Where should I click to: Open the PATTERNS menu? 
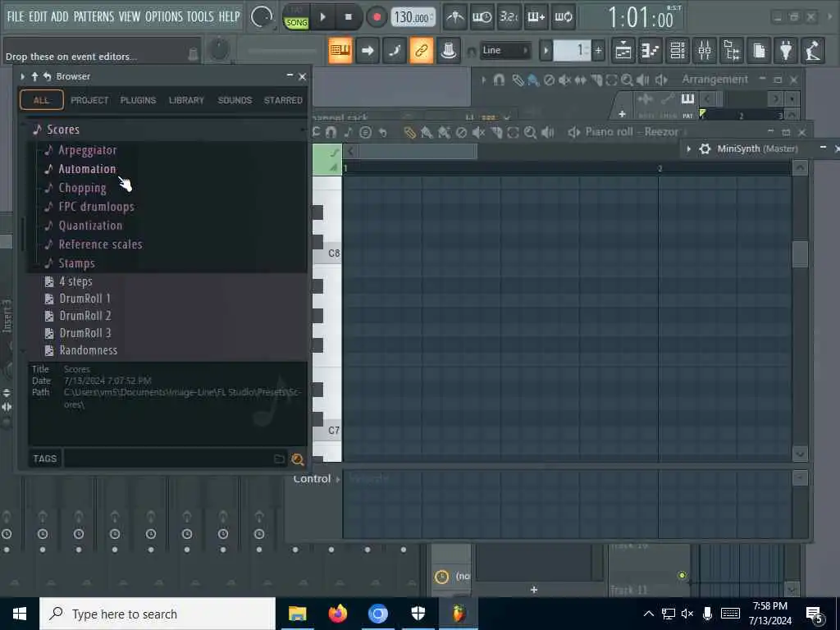94,16
